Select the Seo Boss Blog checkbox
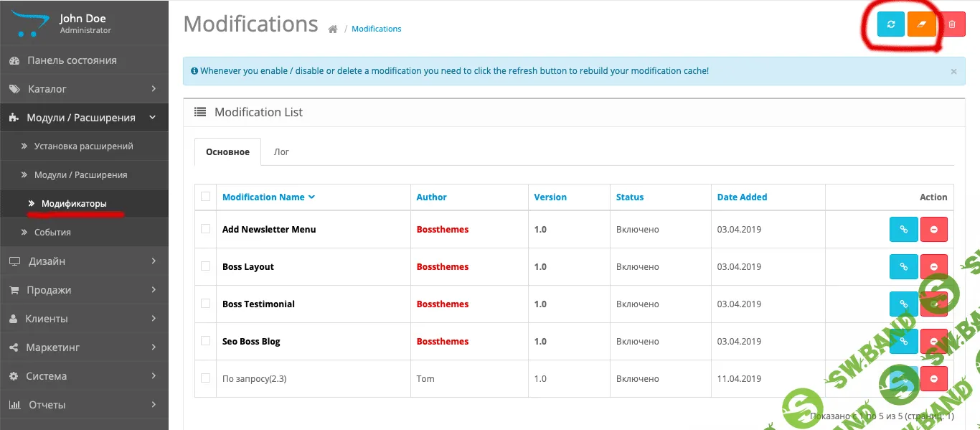 point(206,341)
